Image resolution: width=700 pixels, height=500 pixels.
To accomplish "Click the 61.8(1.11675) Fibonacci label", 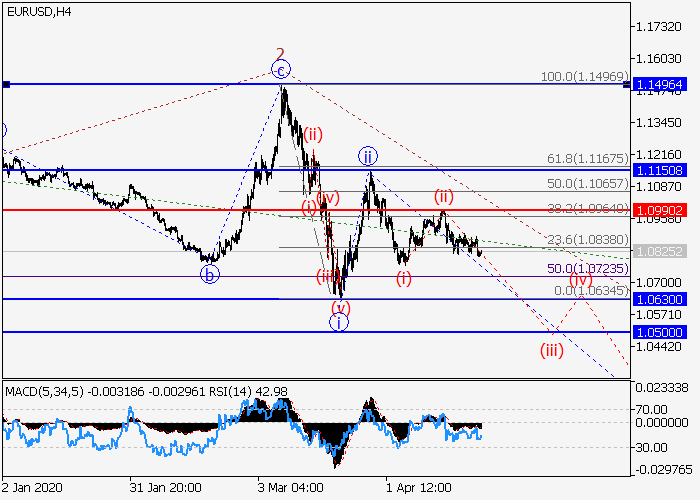I will coord(586,159).
